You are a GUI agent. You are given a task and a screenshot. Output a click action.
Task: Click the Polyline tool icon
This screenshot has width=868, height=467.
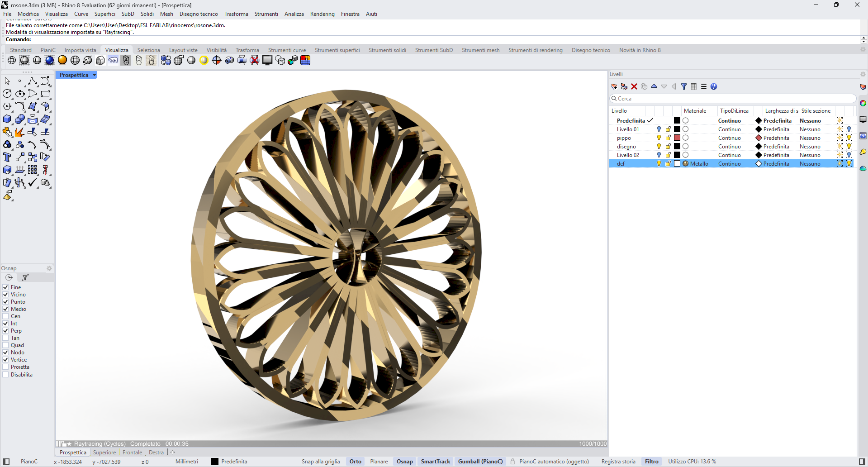tap(32, 81)
